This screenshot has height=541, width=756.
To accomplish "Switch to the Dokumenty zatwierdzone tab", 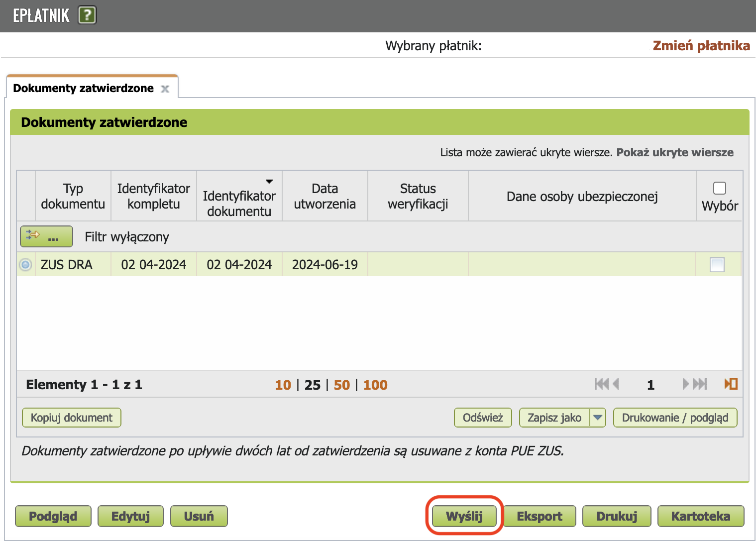I will pyautogui.click(x=83, y=88).
